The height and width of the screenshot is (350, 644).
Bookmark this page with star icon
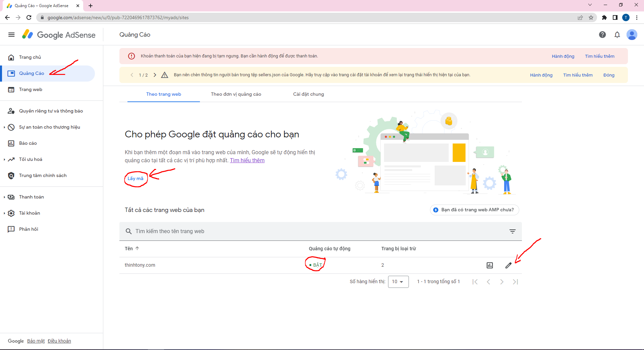591,17
